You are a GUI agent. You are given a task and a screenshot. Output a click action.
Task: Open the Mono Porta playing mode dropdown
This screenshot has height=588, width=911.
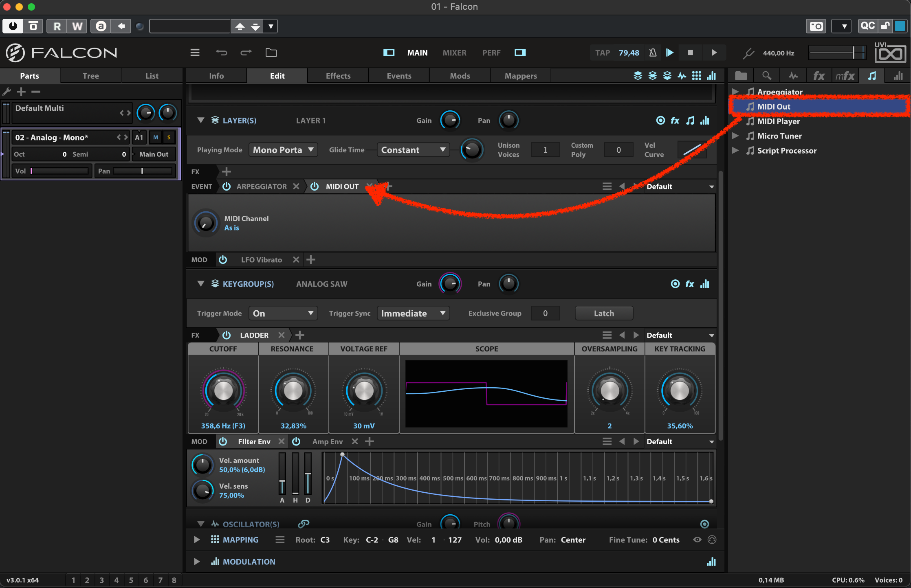(x=283, y=149)
